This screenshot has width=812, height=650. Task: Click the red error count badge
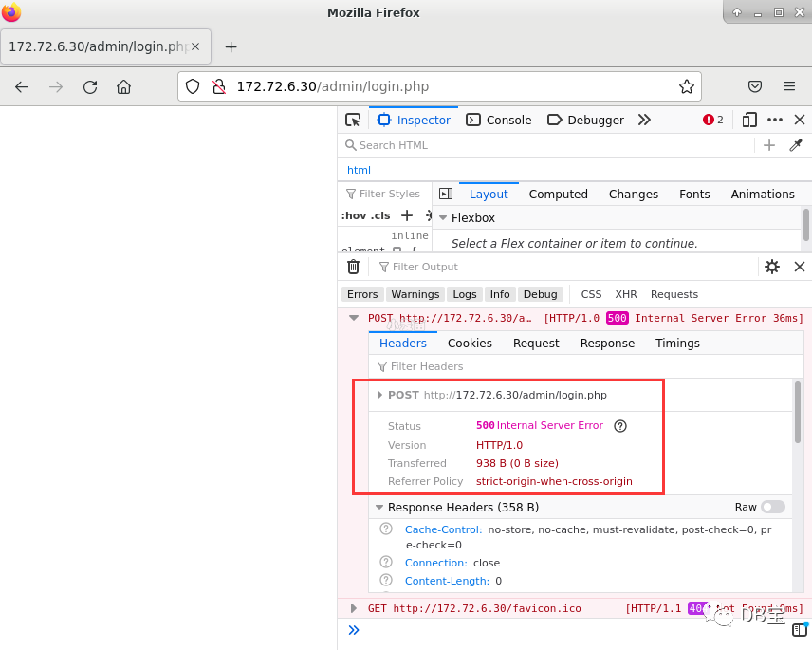coord(713,121)
